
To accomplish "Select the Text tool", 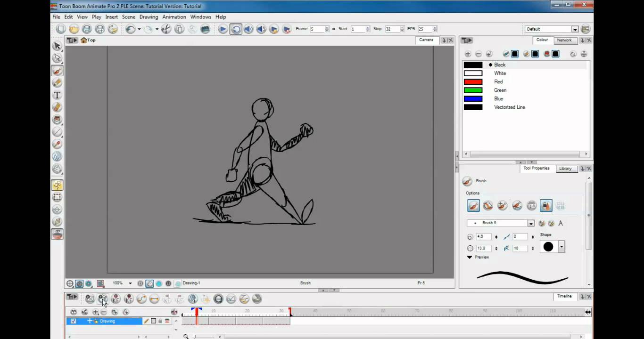I will click(57, 95).
